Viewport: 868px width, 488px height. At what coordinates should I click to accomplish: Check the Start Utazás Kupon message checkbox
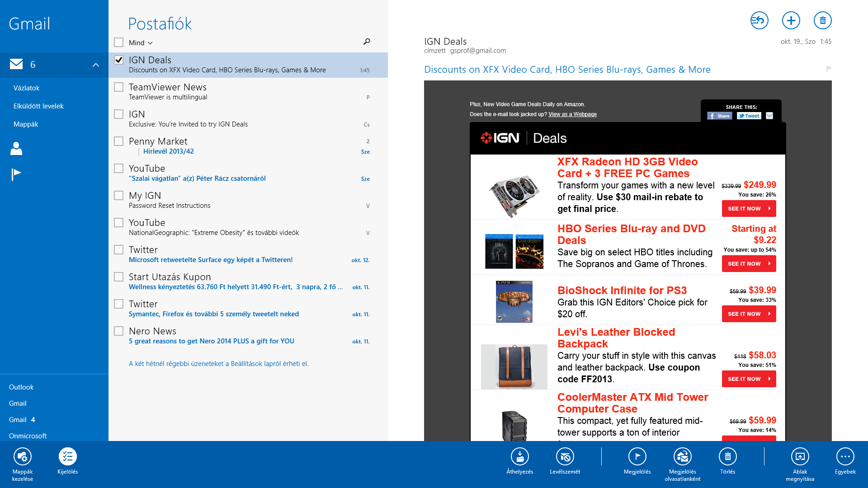[118, 277]
